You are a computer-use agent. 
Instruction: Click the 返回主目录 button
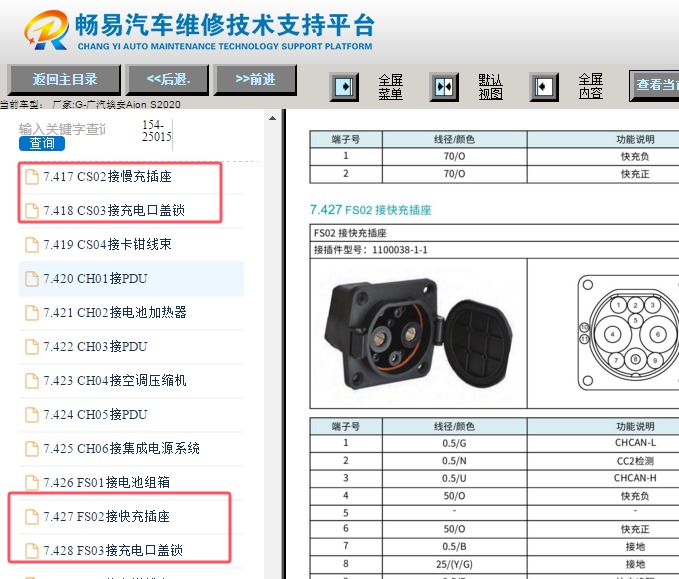(65, 80)
